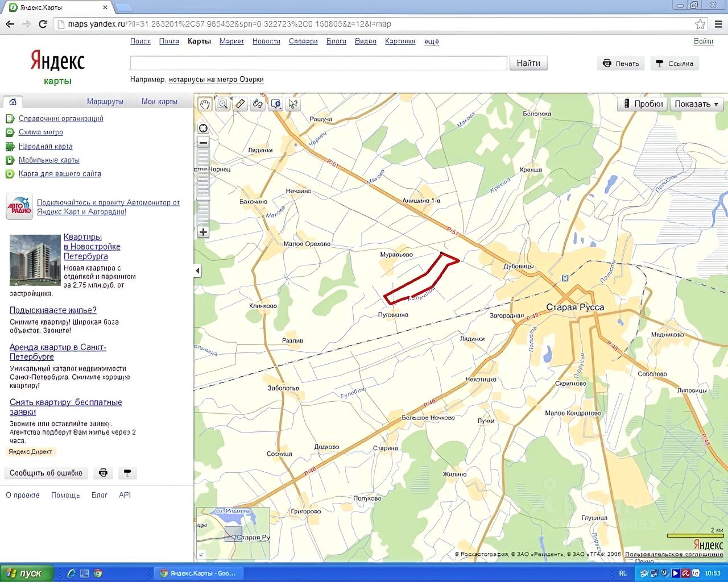Click the map search input field
728x582 pixels.
318,63
